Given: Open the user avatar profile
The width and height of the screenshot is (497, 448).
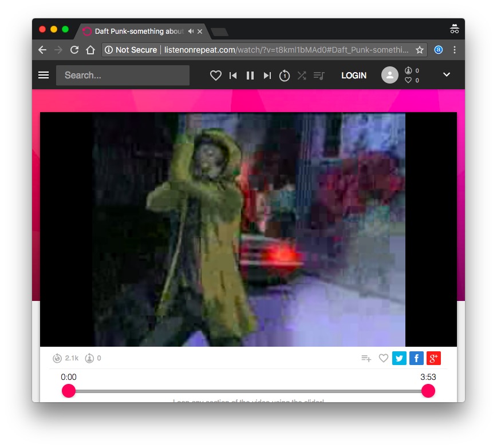Looking at the screenshot, I should point(389,75).
